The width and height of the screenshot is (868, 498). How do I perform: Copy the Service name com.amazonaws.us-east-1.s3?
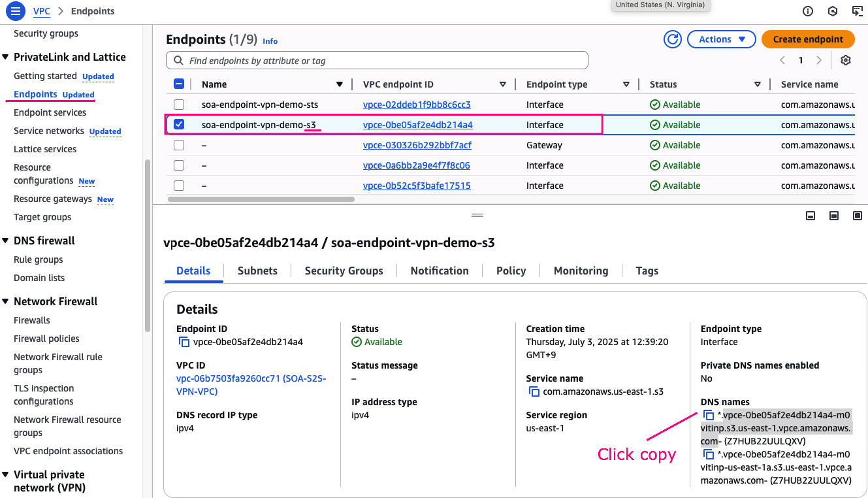click(x=534, y=392)
